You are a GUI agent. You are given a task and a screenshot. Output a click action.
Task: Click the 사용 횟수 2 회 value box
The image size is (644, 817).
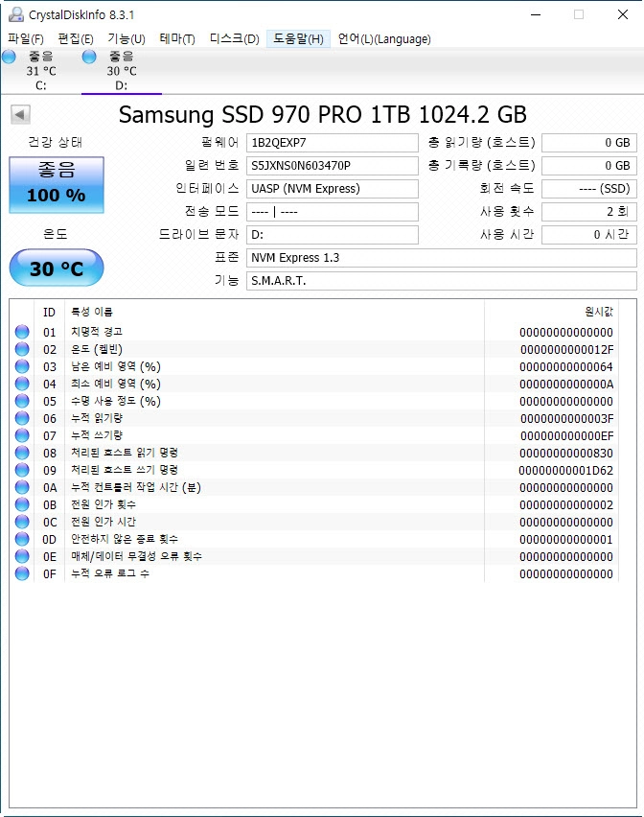[x=589, y=212]
